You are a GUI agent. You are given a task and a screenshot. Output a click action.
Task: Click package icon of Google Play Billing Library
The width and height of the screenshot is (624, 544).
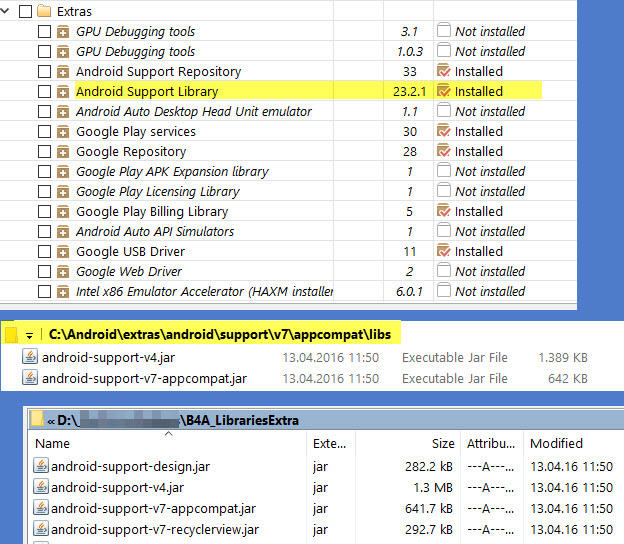pos(63,212)
